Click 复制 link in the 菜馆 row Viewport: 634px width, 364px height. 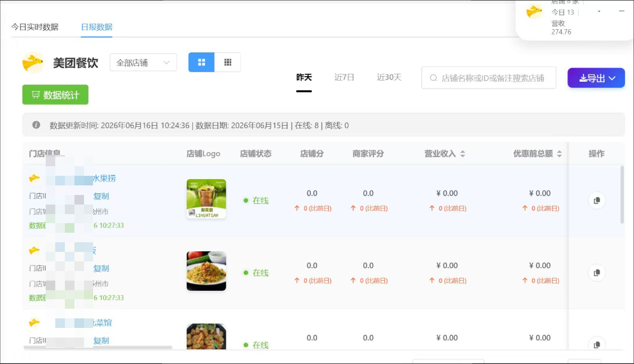coord(101,340)
